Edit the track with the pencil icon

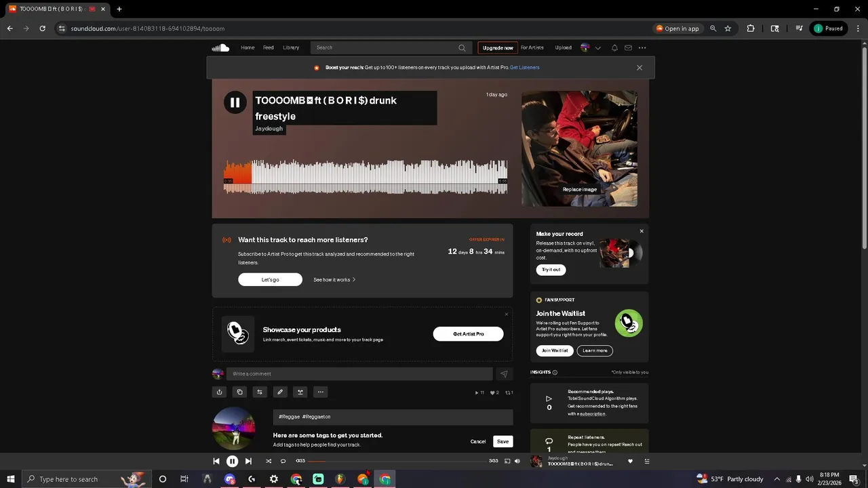coord(280,392)
